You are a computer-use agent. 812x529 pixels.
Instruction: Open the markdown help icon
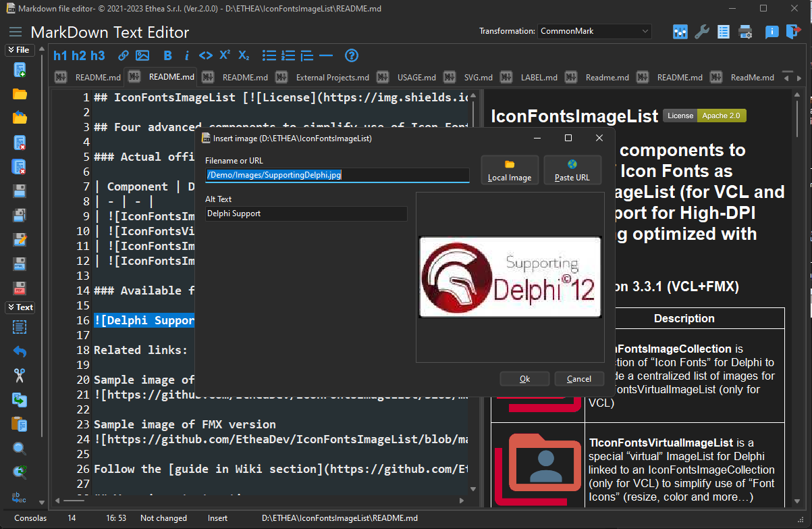point(352,55)
